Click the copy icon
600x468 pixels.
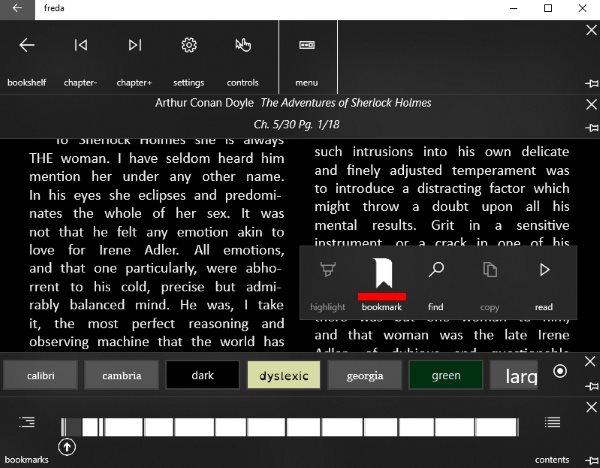[x=490, y=270]
